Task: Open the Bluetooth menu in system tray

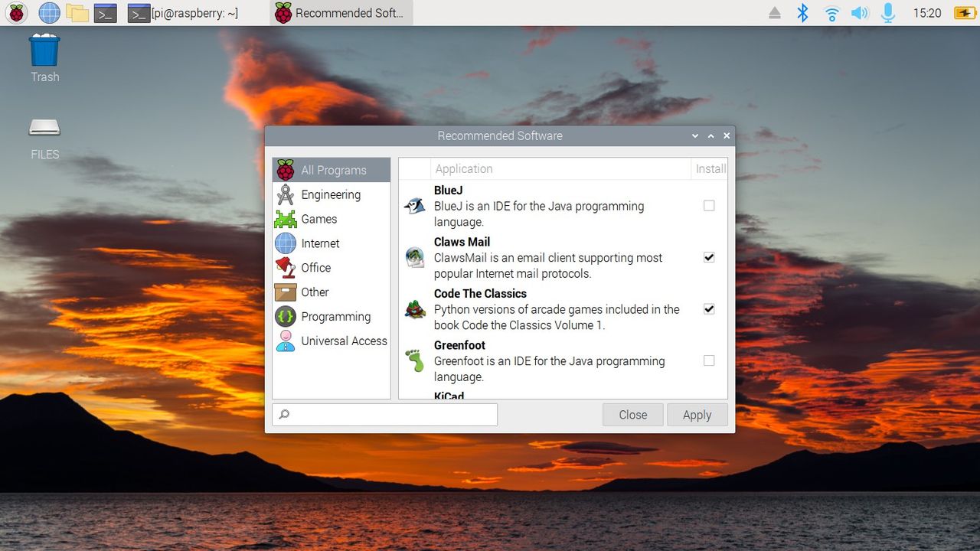Action: pyautogui.click(x=802, y=13)
